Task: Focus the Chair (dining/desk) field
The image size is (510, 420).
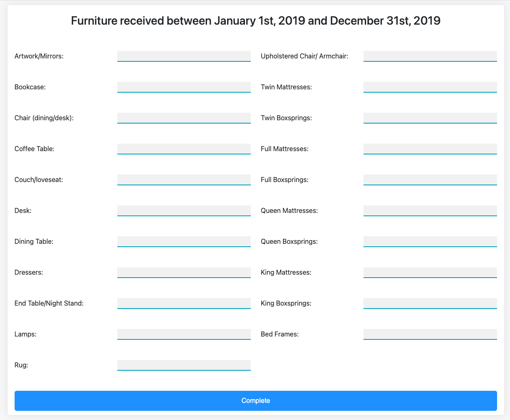Action: click(x=184, y=118)
